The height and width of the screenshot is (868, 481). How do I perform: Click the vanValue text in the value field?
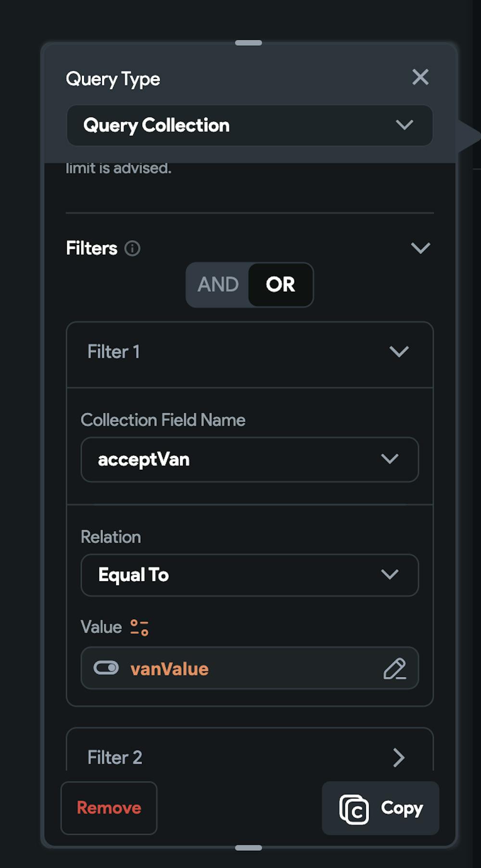click(169, 669)
